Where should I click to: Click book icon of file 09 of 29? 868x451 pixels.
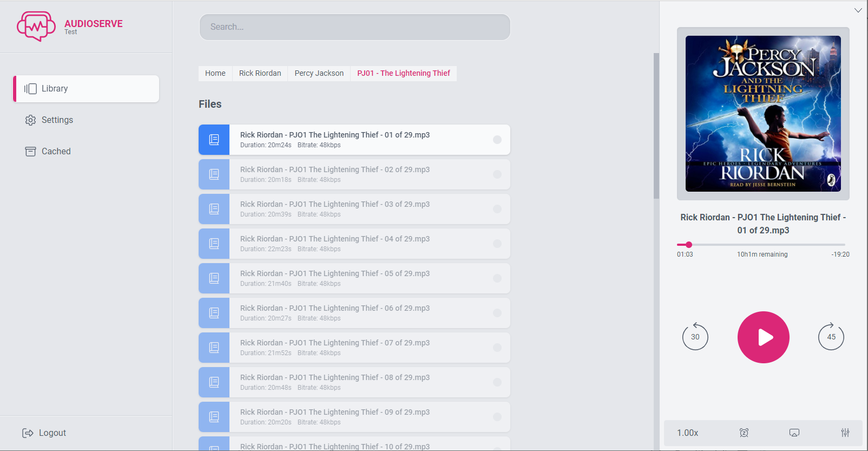point(214,417)
